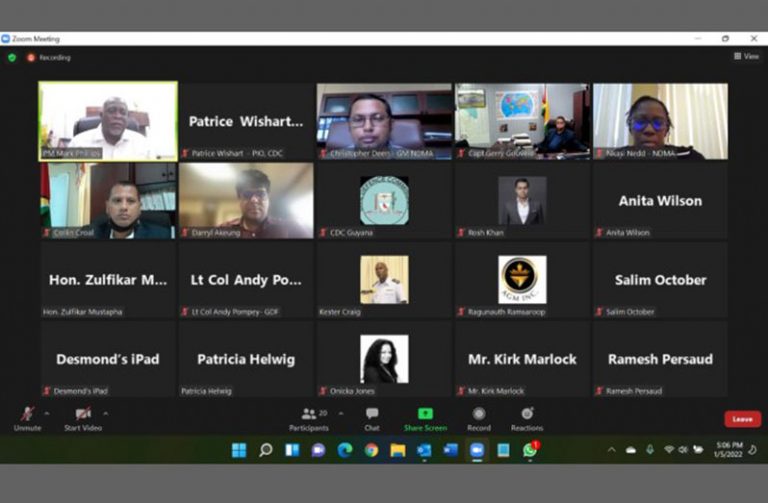Screen dimensions: 768x503
Task: Click the microphone tray icon
Action: point(650,450)
